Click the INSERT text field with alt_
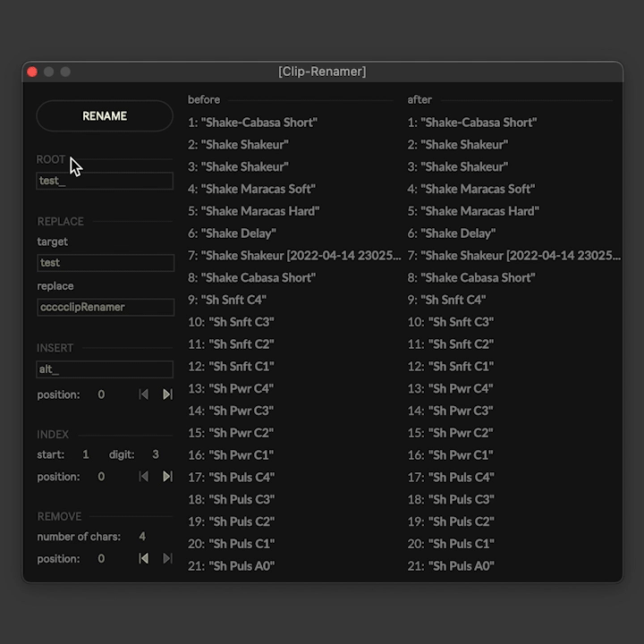Screen dimensions: 644x644 tap(105, 369)
